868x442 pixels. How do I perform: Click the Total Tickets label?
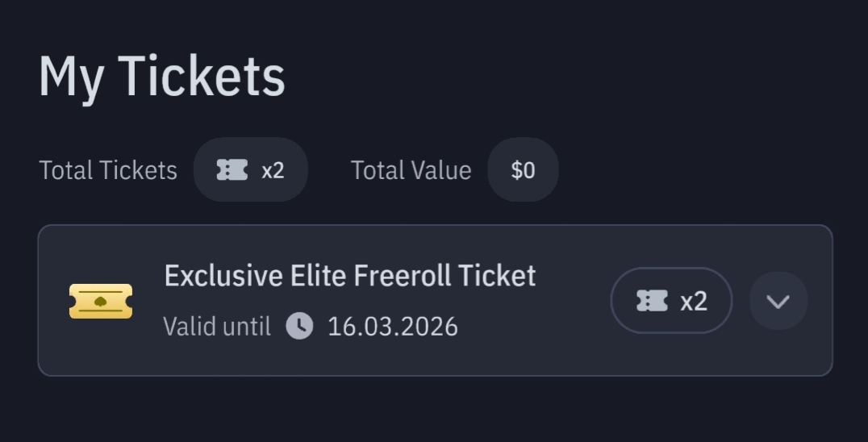(x=108, y=170)
